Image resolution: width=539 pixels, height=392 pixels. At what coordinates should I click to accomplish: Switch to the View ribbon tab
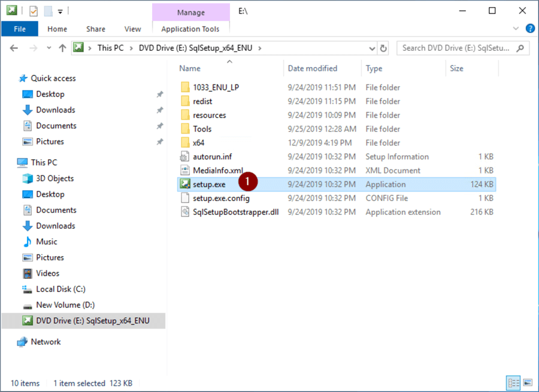coord(133,29)
